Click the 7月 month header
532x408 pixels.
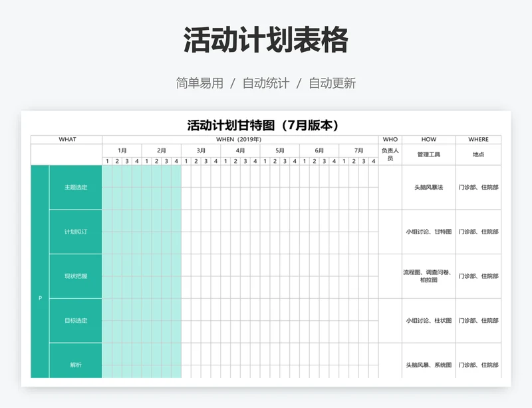(358, 150)
